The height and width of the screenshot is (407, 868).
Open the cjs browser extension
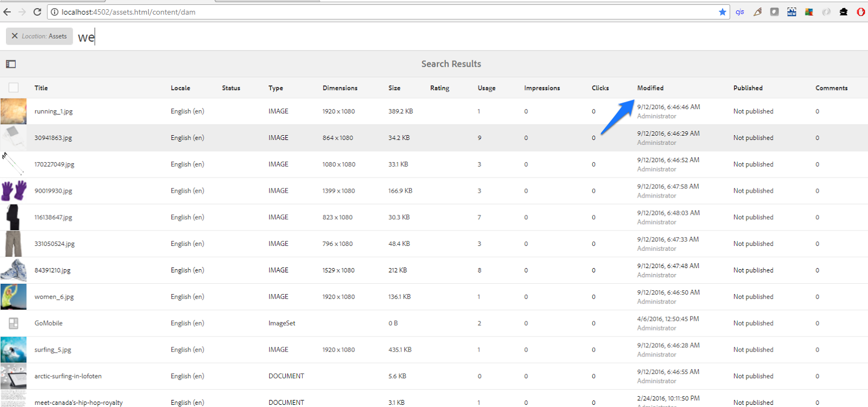pos(740,12)
